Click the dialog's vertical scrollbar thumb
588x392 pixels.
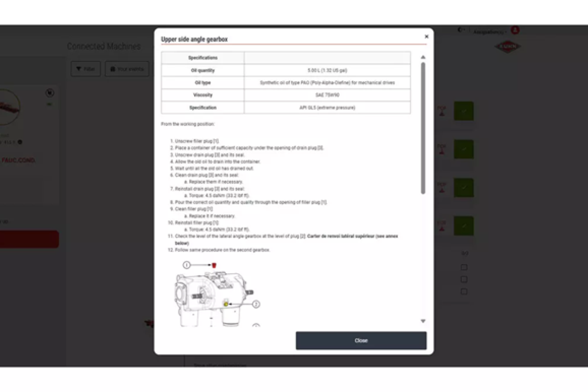click(x=423, y=128)
